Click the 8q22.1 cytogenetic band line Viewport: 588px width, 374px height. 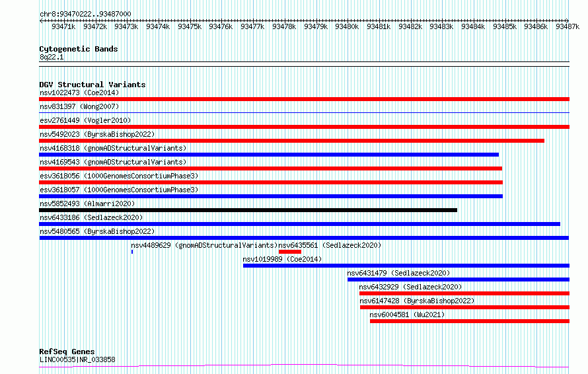[x=304, y=64]
